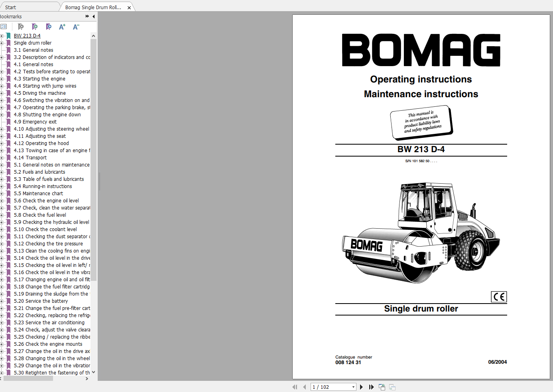Open bookmark 5.30 Retighten the fastening

52,373
